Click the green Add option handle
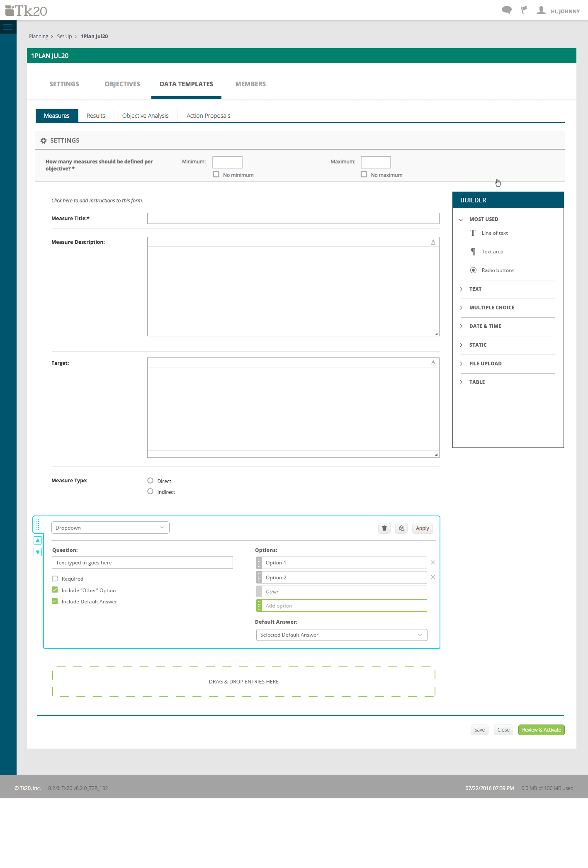The width and height of the screenshot is (588, 868). [x=259, y=605]
